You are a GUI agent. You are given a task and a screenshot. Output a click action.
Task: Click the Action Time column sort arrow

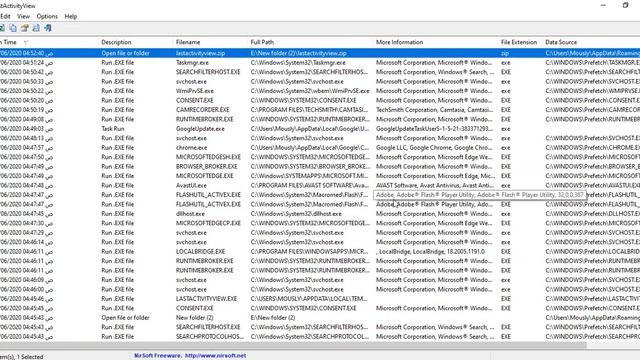pyautogui.click(x=26, y=42)
